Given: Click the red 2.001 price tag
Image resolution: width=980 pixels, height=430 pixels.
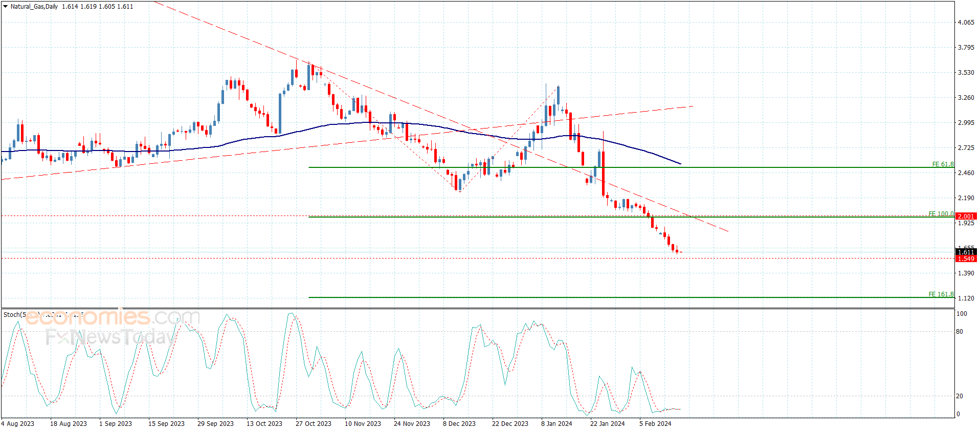Looking at the screenshot, I should (x=966, y=217).
